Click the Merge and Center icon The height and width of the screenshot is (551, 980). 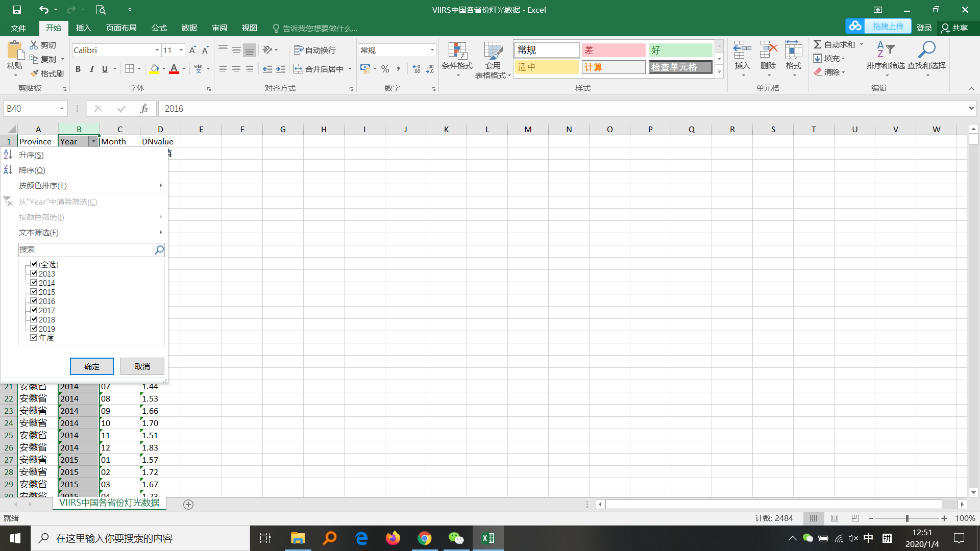pos(299,69)
